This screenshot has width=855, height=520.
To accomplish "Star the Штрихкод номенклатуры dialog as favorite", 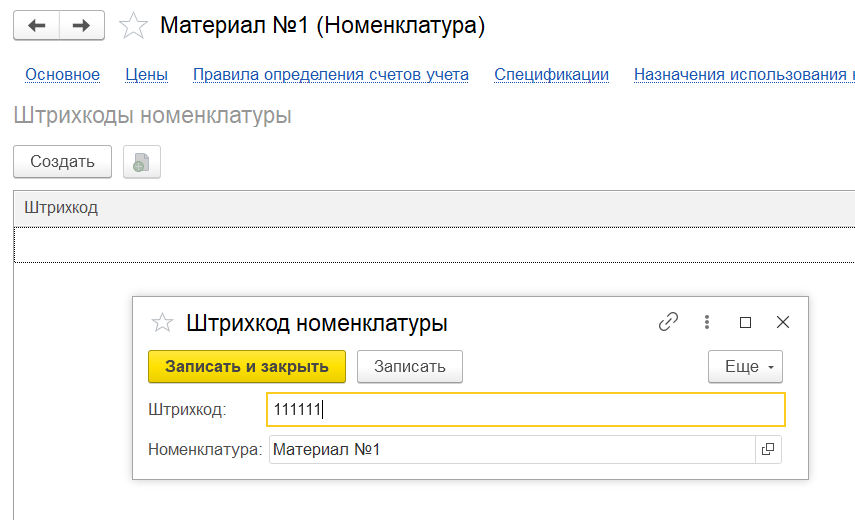I will pyautogui.click(x=162, y=323).
